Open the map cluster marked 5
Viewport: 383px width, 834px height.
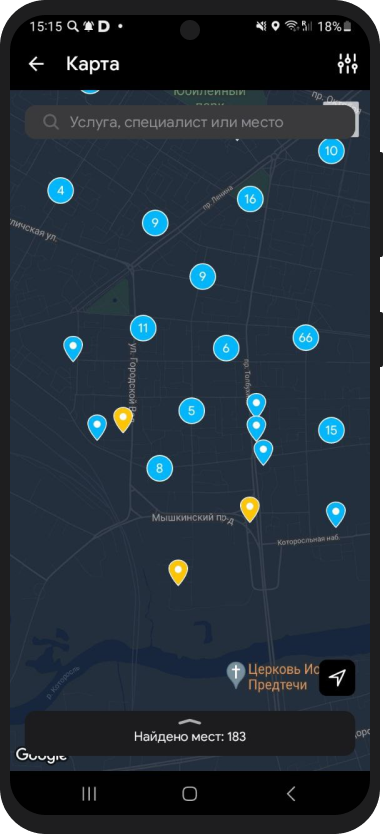pos(192,411)
